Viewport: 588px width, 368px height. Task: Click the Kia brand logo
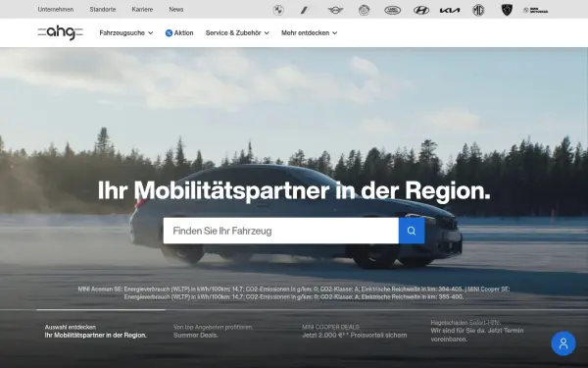pyautogui.click(x=450, y=11)
